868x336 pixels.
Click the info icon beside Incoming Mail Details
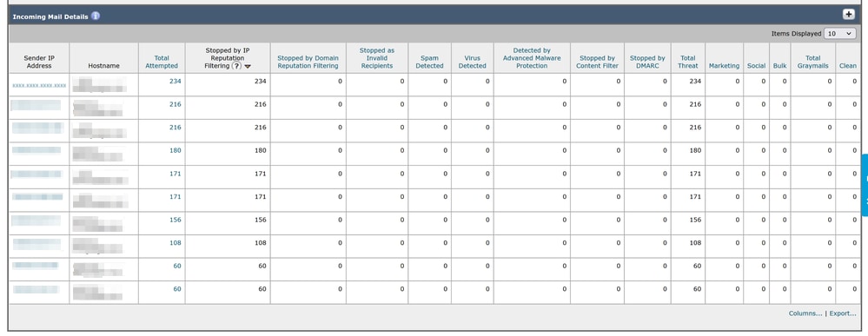tap(96, 16)
